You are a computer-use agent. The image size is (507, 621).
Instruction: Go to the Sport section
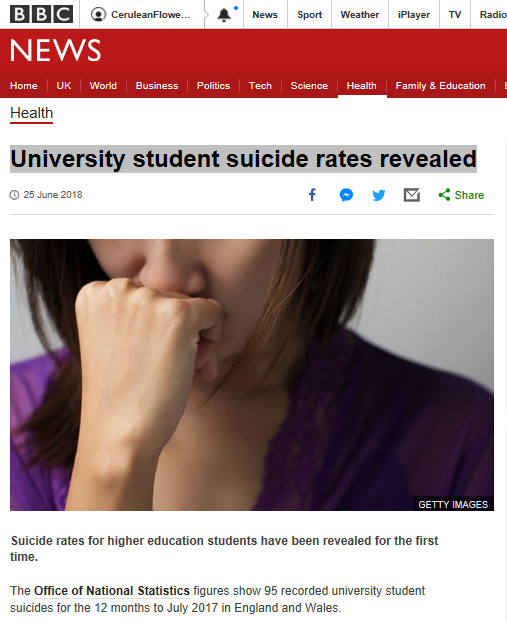click(309, 15)
